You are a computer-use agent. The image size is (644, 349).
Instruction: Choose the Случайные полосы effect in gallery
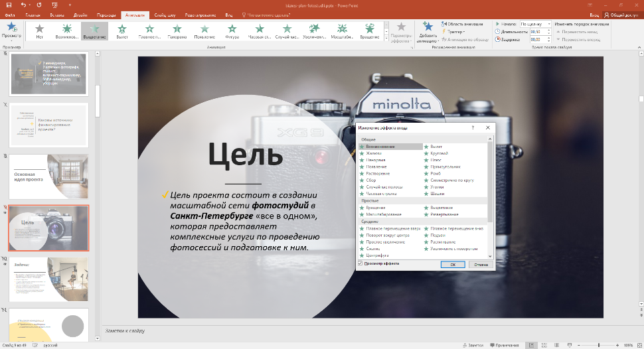pos(287,31)
